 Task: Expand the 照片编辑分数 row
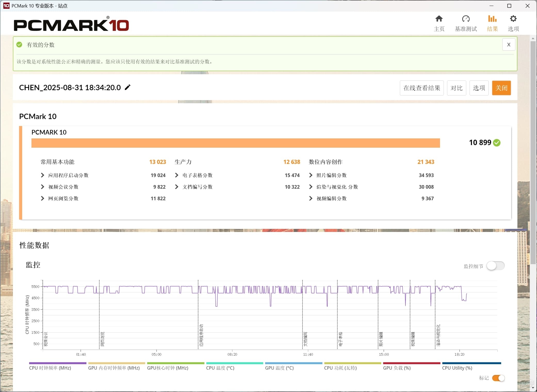click(x=311, y=175)
